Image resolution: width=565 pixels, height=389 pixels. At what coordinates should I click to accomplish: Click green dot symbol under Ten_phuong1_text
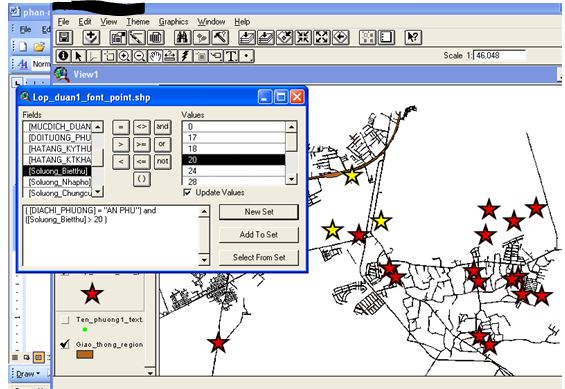85,329
